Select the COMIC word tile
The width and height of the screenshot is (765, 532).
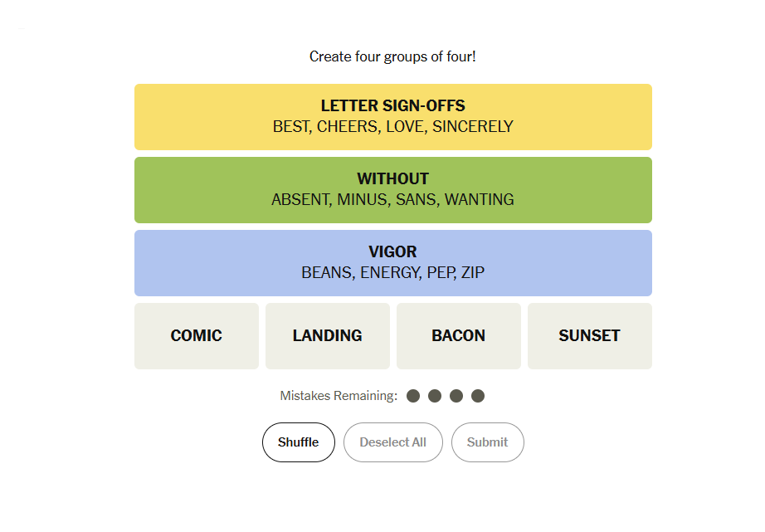click(x=197, y=336)
